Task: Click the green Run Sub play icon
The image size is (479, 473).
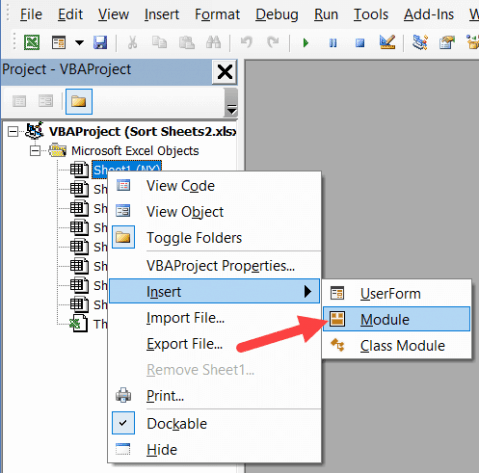Action: tap(305, 43)
